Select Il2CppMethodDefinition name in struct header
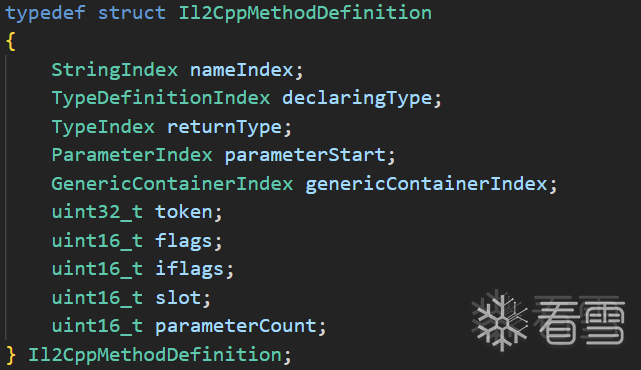 coord(305,13)
